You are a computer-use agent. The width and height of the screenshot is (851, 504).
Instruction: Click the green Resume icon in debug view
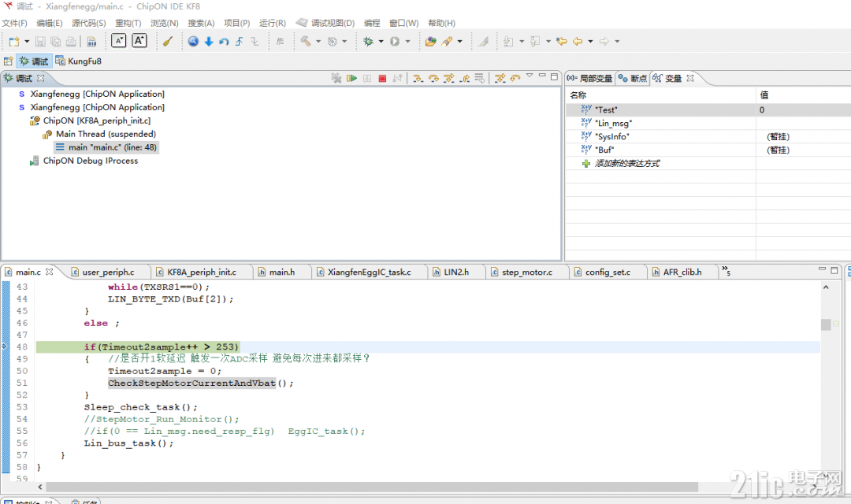tap(351, 78)
